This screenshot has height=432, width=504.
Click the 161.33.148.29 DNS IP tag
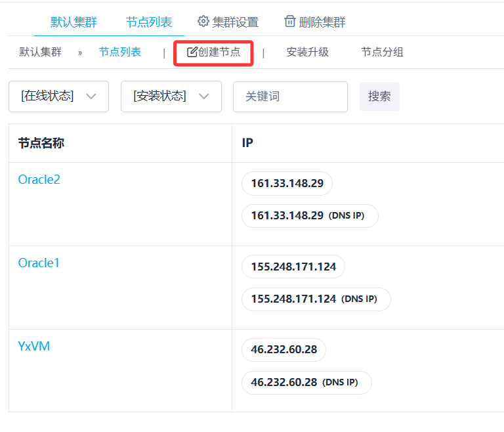(x=310, y=216)
